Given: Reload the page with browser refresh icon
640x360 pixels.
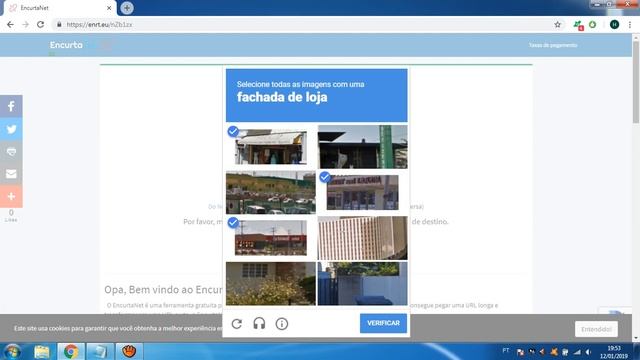Looking at the screenshot, I should [x=40, y=24].
